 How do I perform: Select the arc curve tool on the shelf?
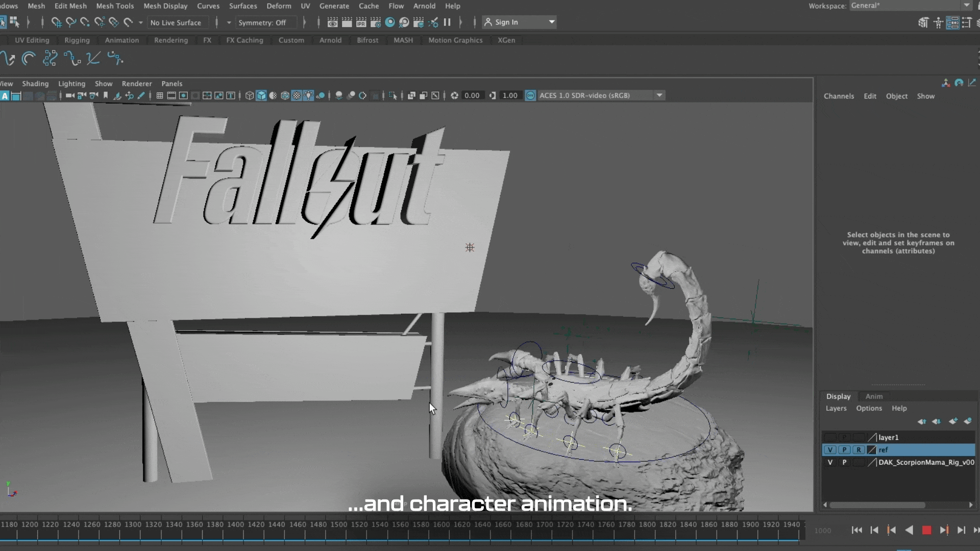(x=29, y=59)
